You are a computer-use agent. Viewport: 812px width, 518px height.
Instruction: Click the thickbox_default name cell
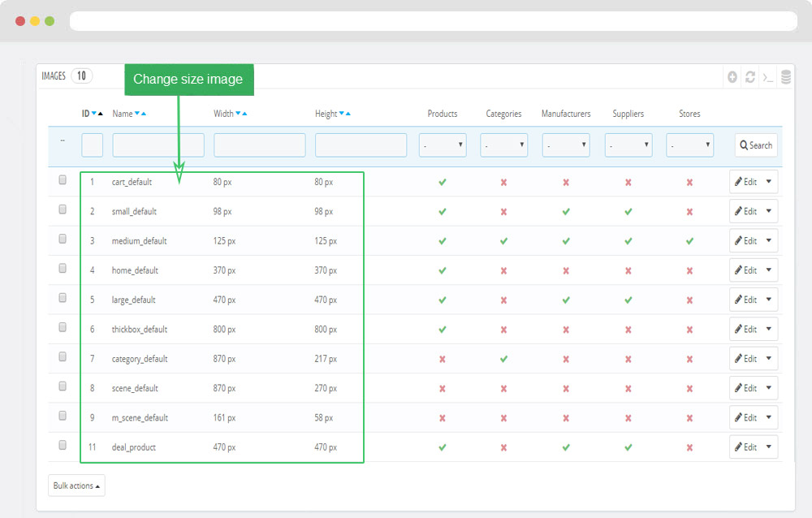pyautogui.click(x=140, y=330)
